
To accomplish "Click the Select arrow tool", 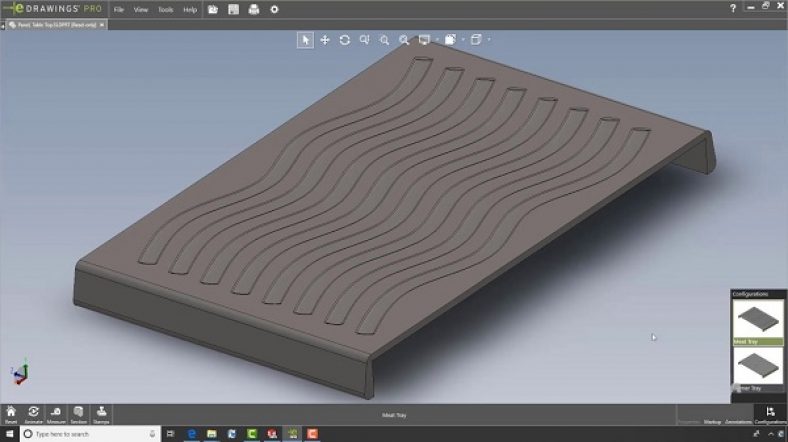I will pos(305,40).
